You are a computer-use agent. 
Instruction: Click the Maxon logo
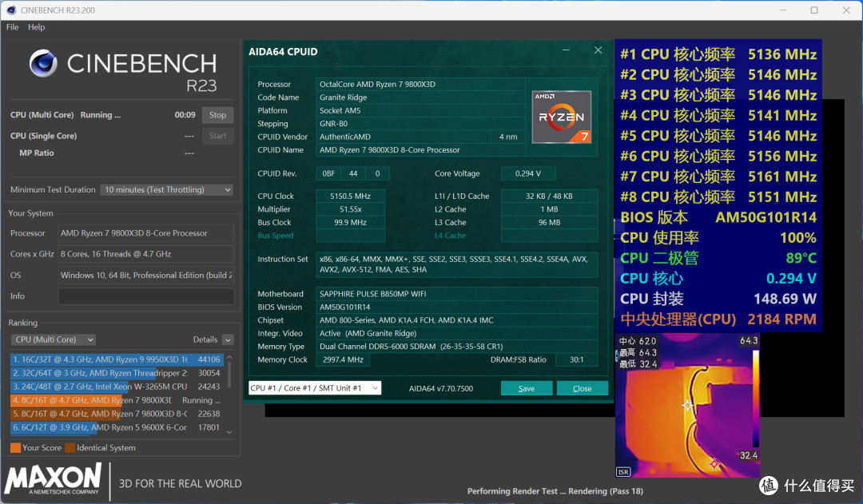tap(54, 478)
